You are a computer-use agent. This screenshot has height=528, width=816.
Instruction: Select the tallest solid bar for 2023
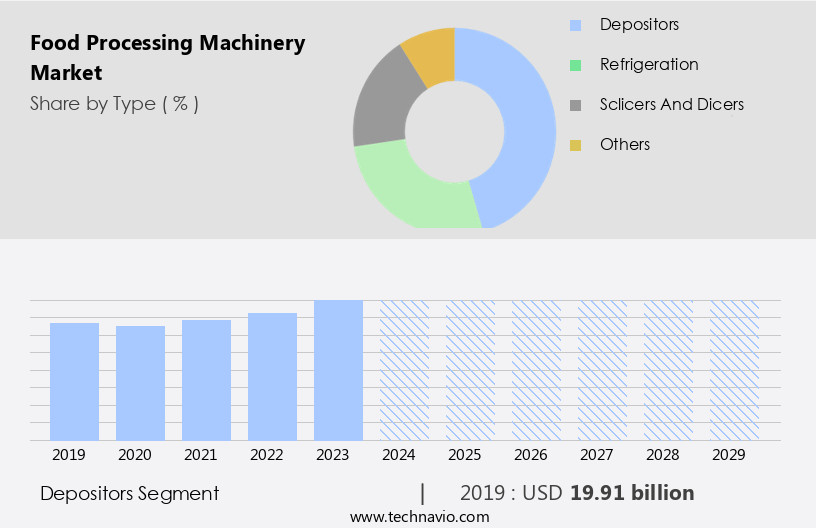pos(338,370)
